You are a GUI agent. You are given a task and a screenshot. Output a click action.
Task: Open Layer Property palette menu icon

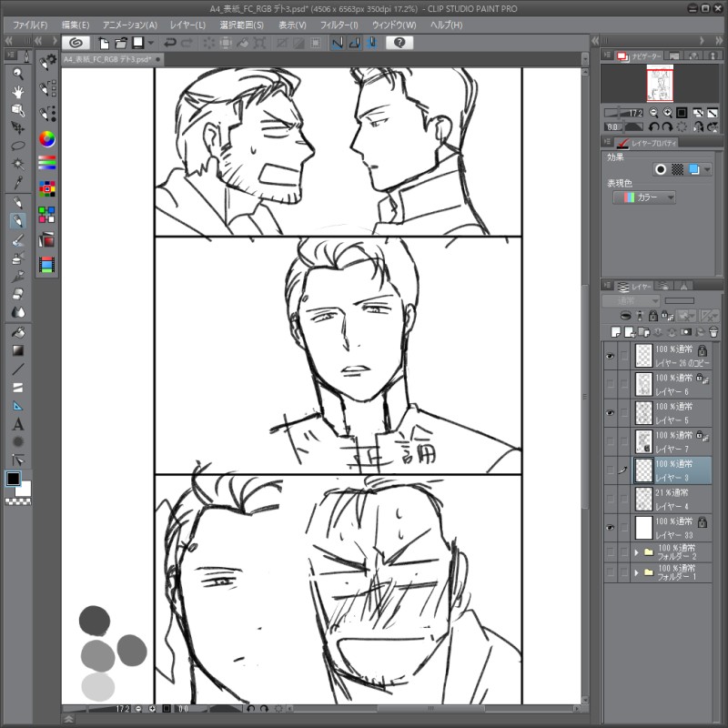pyautogui.click(x=607, y=142)
